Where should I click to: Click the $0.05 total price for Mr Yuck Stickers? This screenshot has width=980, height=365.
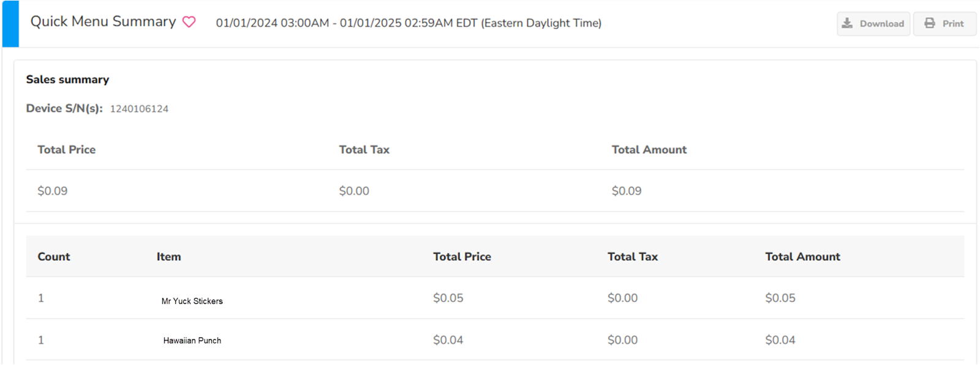448,298
